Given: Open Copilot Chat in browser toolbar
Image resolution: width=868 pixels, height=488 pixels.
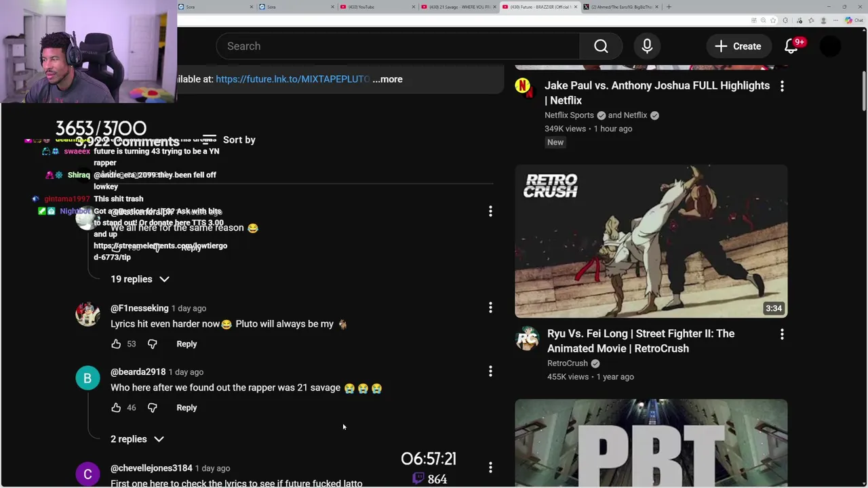Looking at the screenshot, I should tap(853, 21).
